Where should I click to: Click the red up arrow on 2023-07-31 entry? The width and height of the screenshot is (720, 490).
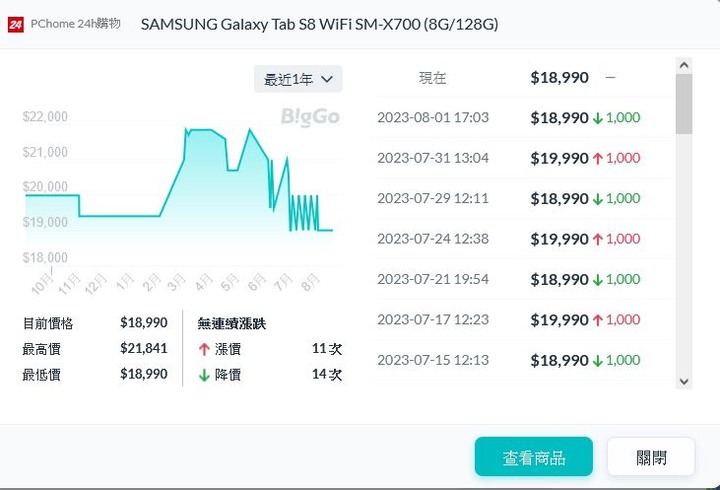(597, 159)
